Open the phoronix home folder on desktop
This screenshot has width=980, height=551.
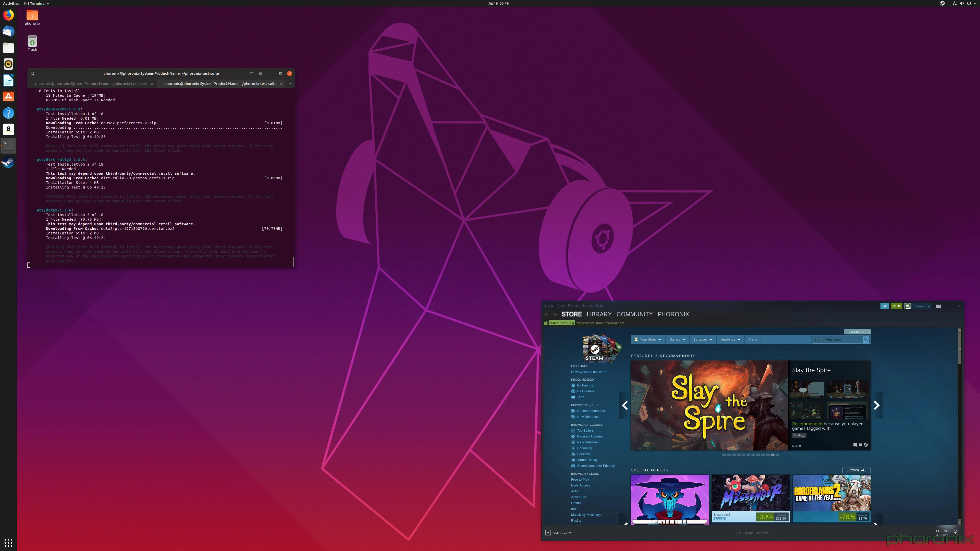tap(32, 18)
